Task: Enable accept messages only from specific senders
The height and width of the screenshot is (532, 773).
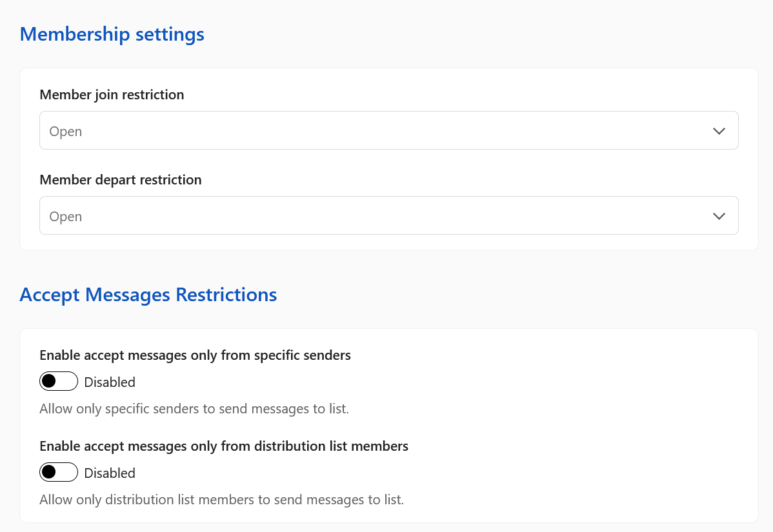Action: point(58,381)
